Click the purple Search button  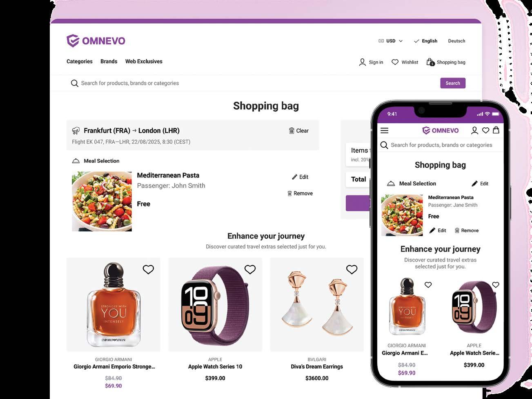(453, 83)
